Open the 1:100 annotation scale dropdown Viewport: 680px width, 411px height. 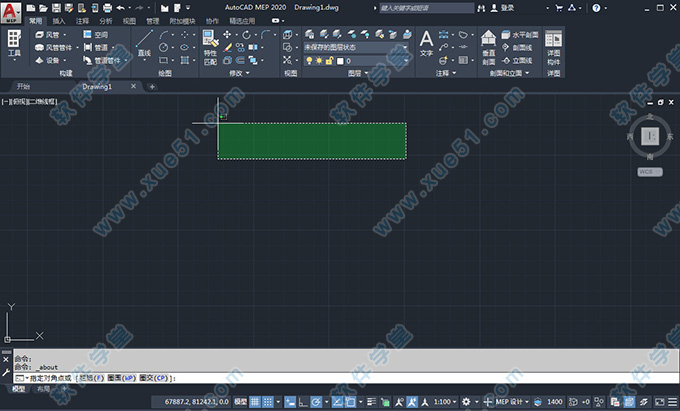coord(445,402)
